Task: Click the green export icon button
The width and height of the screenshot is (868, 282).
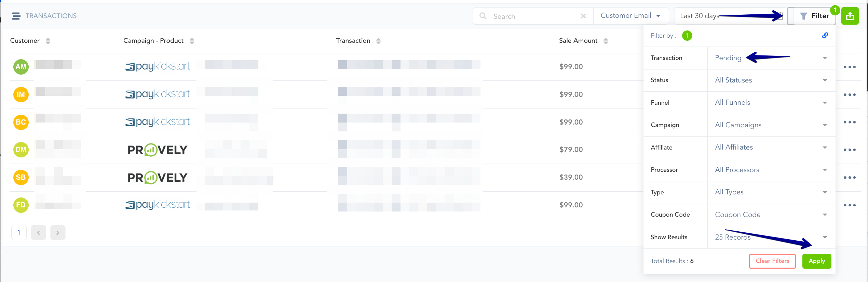Action: (x=850, y=16)
